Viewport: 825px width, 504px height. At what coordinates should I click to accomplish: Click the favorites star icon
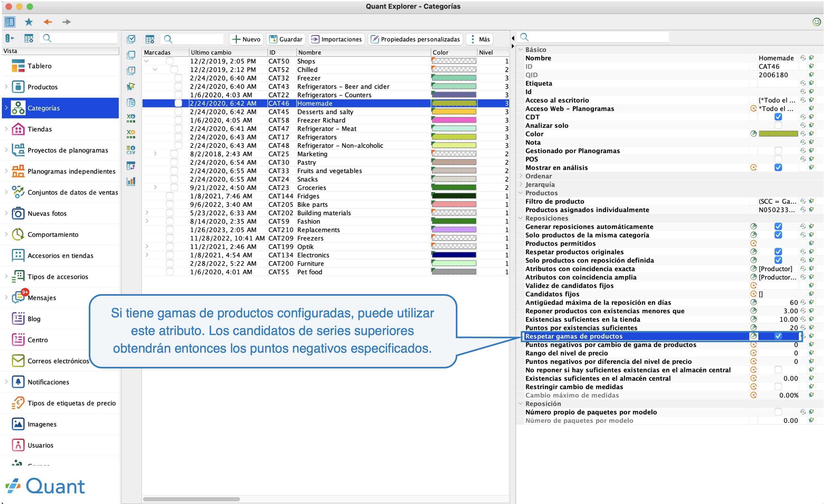pos(29,22)
